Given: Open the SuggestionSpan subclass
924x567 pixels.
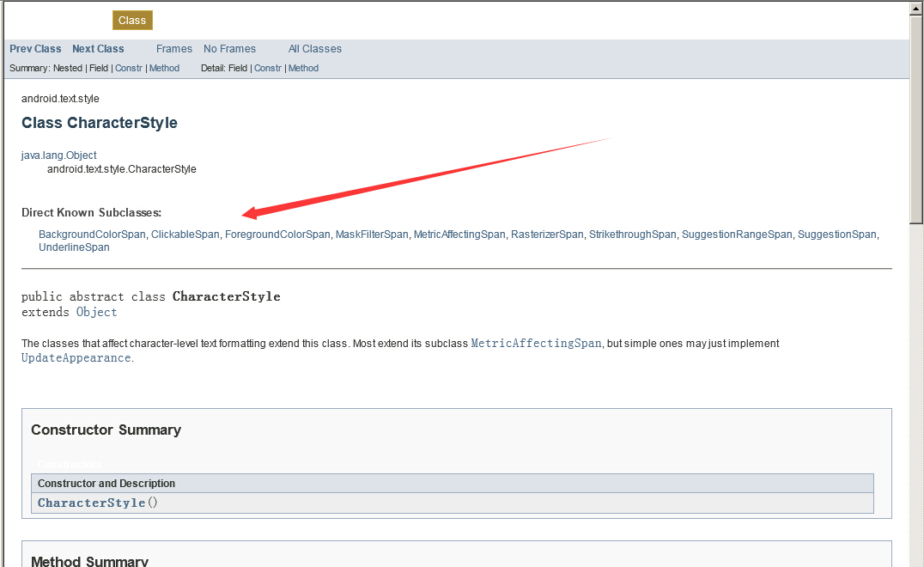Looking at the screenshot, I should pos(836,234).
